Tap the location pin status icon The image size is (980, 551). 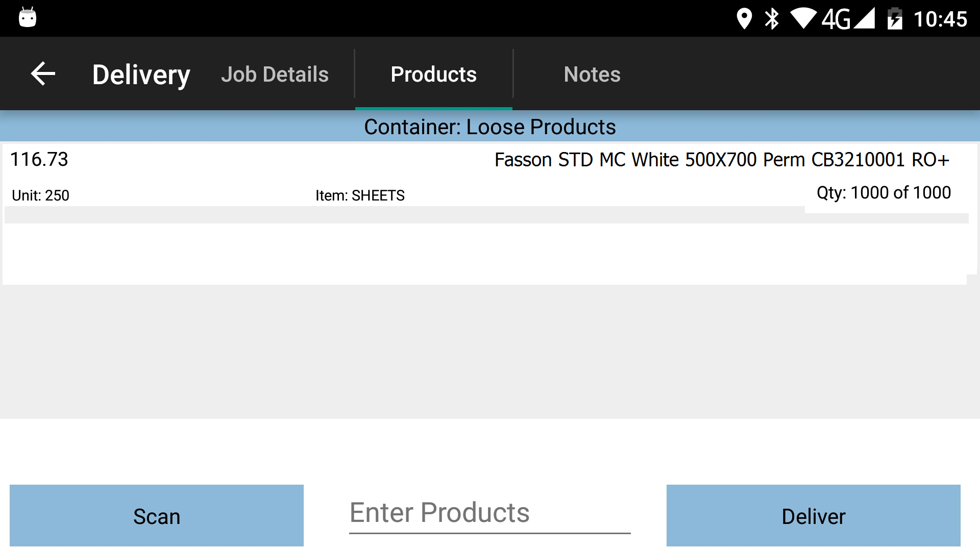tap(744, 19)
